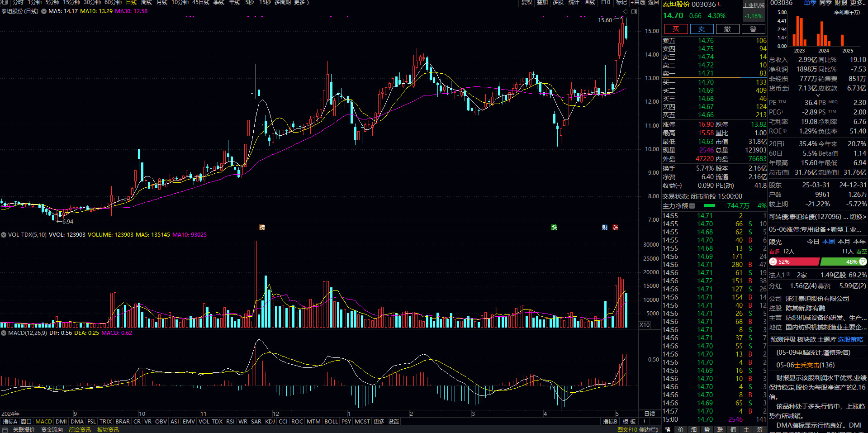Toggle the side panel layout icon

[634, 11]
